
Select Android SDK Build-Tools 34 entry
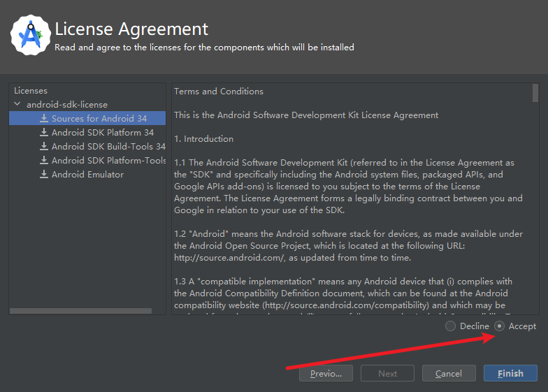pos(108,147)
